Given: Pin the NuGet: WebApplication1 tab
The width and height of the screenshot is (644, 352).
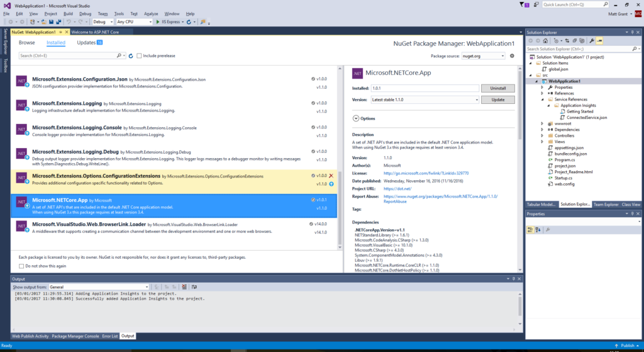Looking at the screenshot, I should click(60, 32).
